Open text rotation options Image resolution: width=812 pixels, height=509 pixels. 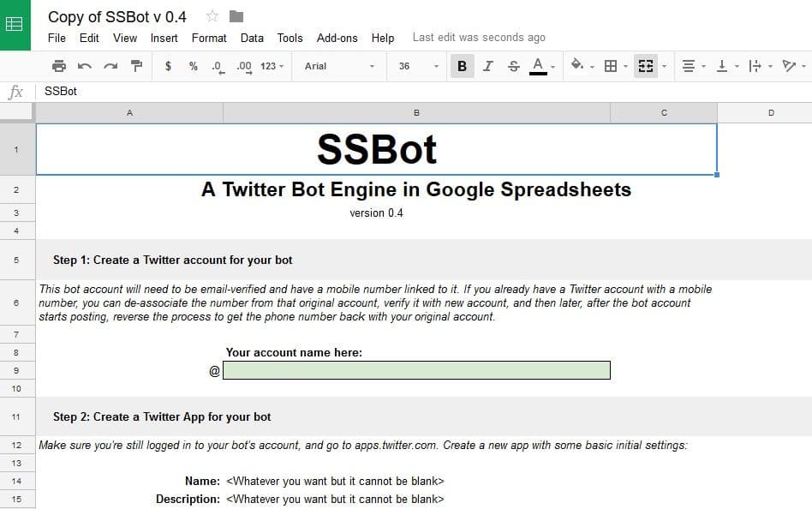coord(789,66)
